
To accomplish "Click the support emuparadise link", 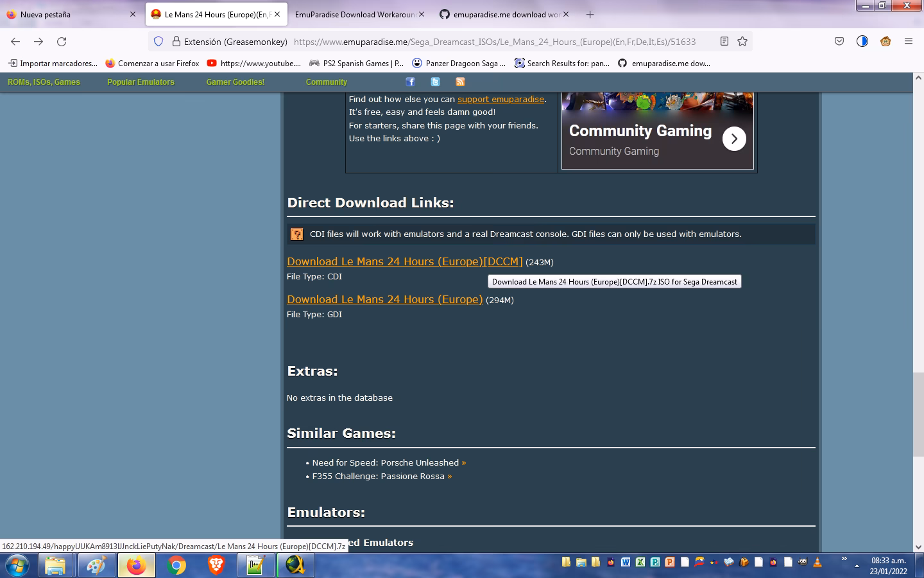I will [501, 99].
